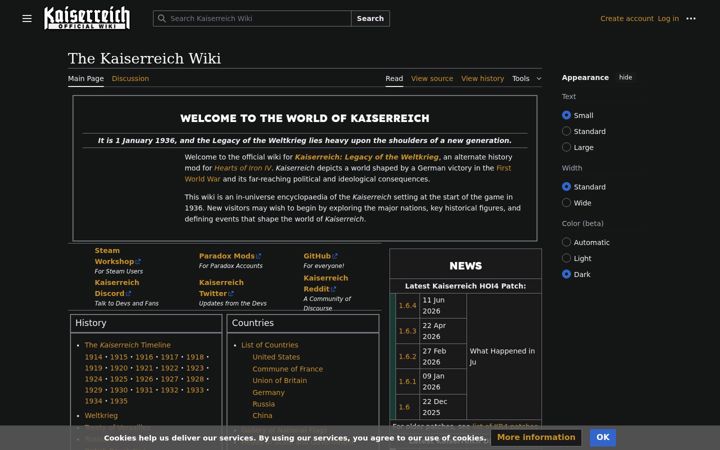The image size is (720, 450).
Task: Click external link icon beside Kaiserreich Discord
Action: point(129,293)
